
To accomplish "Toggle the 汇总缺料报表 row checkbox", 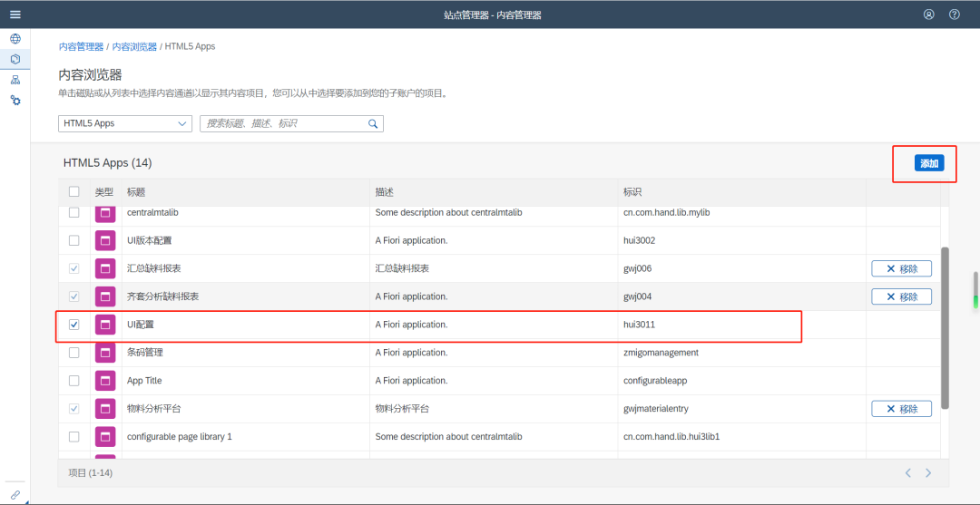I will coord(73,268).
